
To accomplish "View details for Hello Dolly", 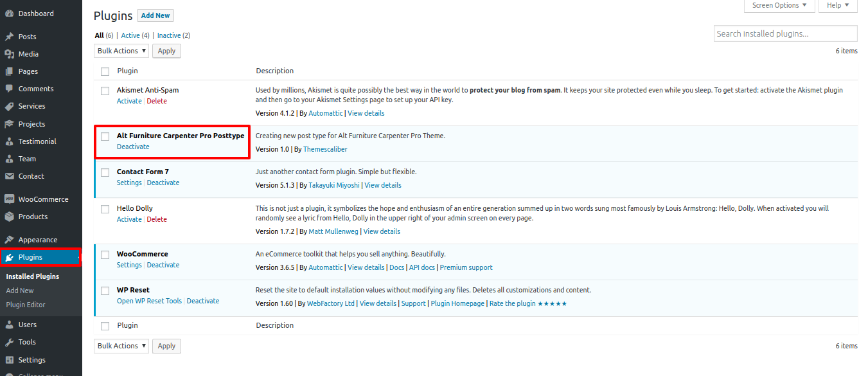I will tap(382, 231).
